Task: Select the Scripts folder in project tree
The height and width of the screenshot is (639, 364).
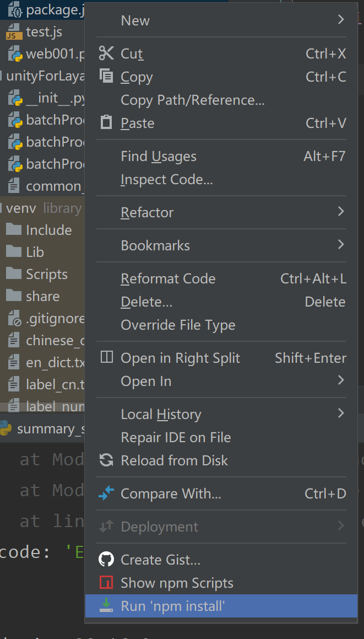Action: point(46,274)
